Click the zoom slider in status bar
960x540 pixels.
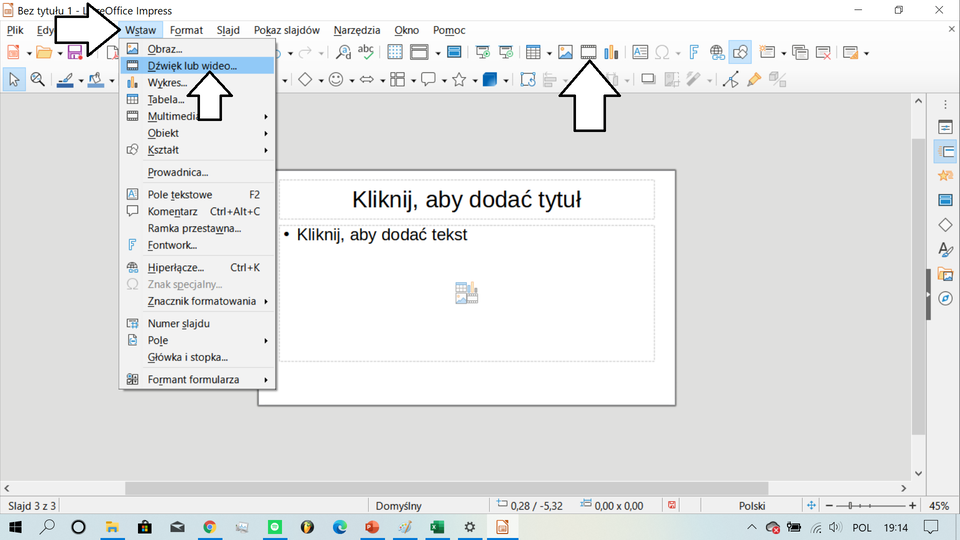coord(871,506)
